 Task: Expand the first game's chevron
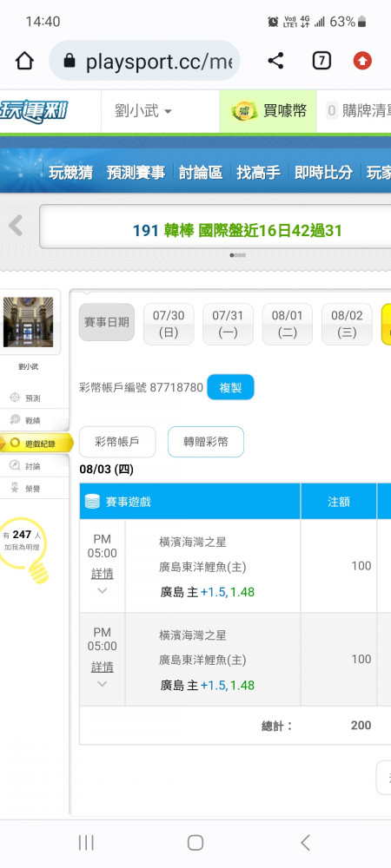[x=102, y=590]
